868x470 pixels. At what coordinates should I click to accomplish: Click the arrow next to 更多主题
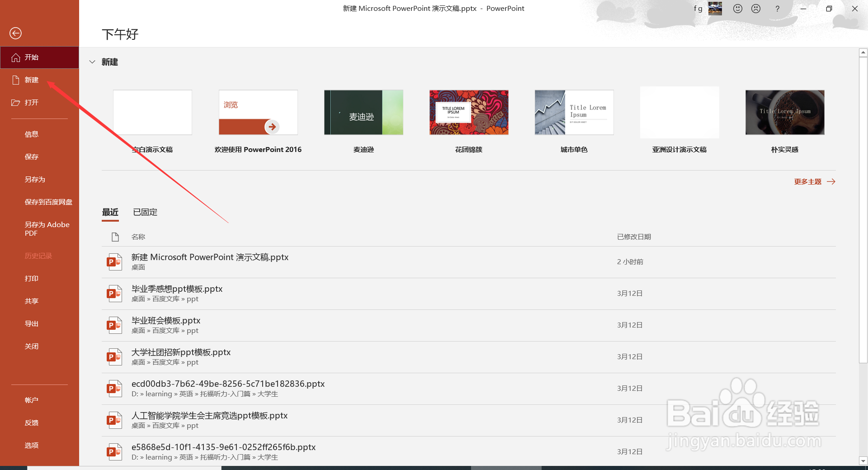tap(831, 182)
